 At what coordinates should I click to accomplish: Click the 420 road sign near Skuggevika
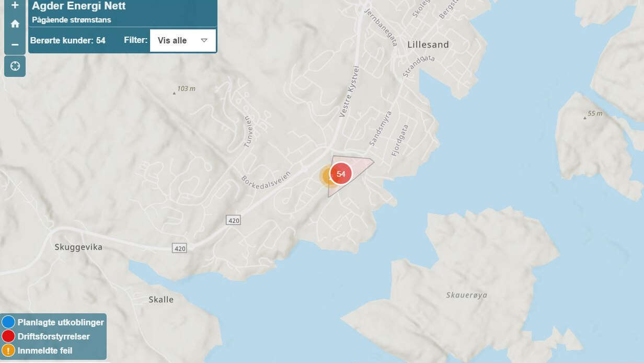[179, 248]
